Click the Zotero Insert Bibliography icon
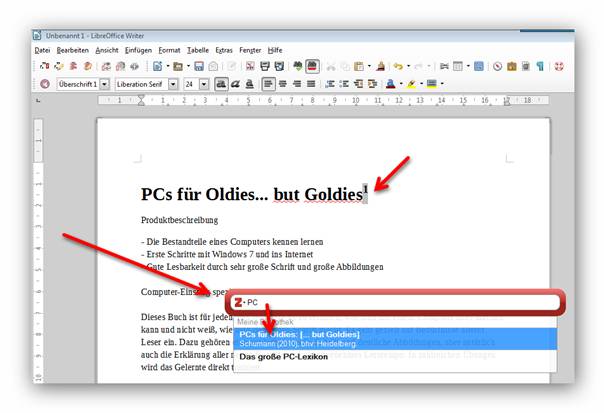 73,66
